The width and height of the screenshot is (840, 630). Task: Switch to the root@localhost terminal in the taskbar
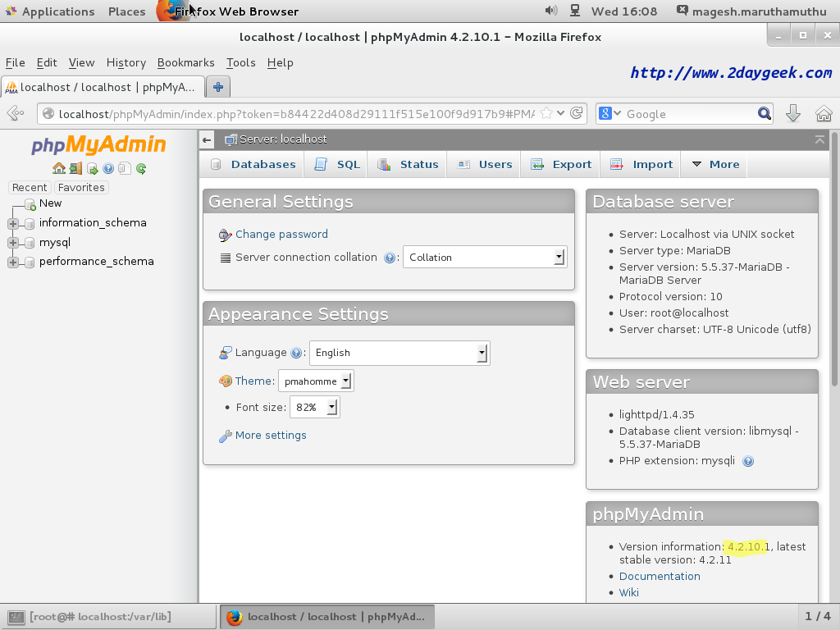[x=107, y=617]
